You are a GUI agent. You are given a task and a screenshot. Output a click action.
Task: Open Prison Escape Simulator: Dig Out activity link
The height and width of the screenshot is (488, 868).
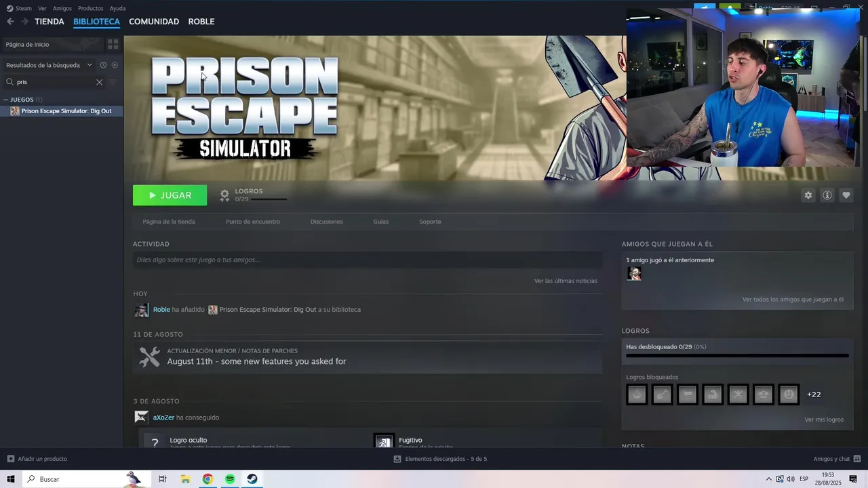[268, 310]
